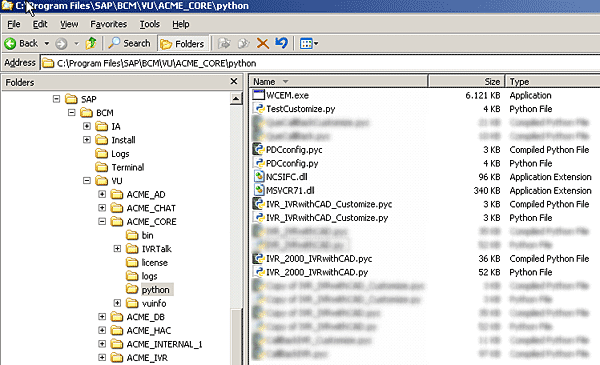Click the 6.121 KB size cell
The height and width of the screenshot is (365, 600).
pos(483,95)
